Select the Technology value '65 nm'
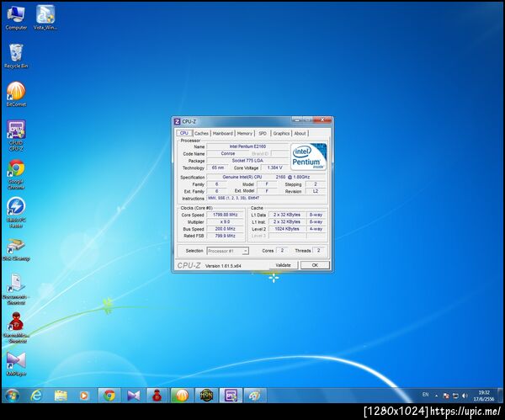This screenshot has width=505, height=420. (218, 167)
